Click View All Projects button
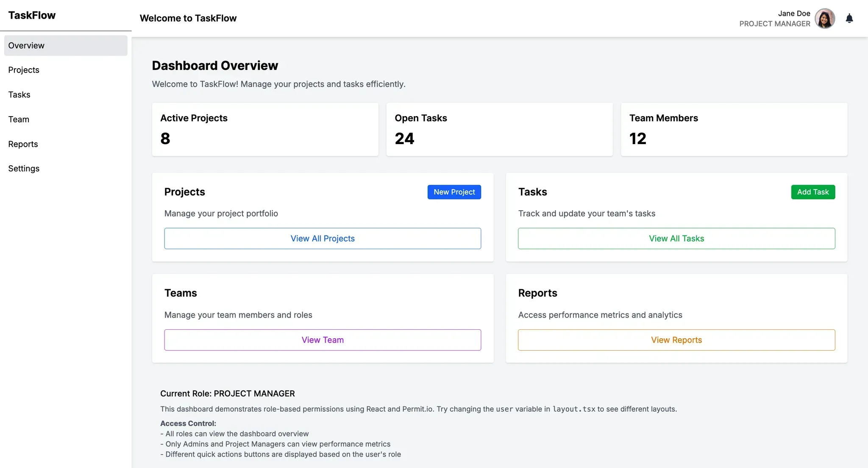Viewport: 868px width, 468px height. coord(323,239)
